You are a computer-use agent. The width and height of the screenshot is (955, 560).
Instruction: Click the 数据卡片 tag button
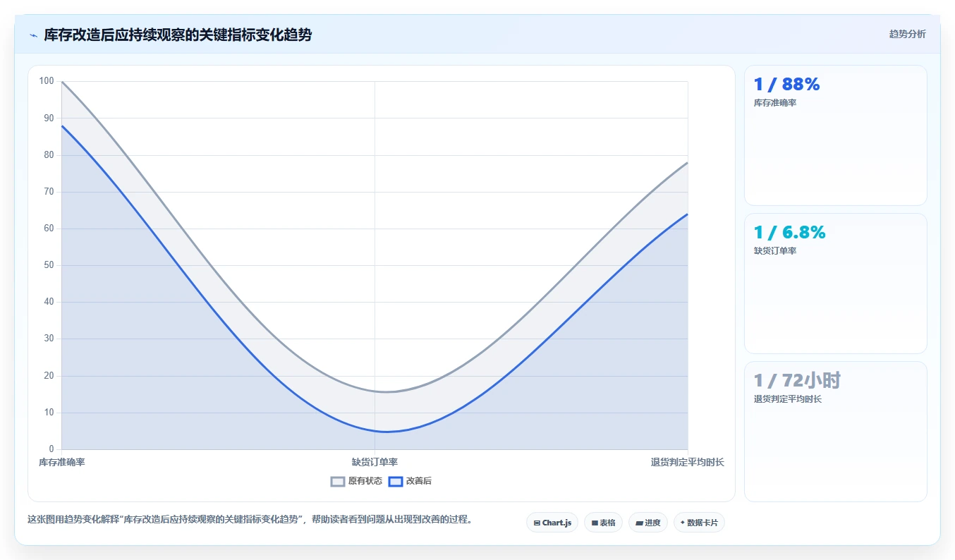(x=699, y=523)
